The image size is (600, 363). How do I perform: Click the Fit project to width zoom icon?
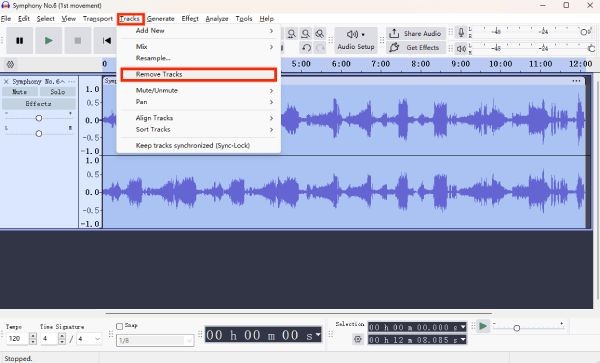tap(305, 34)
